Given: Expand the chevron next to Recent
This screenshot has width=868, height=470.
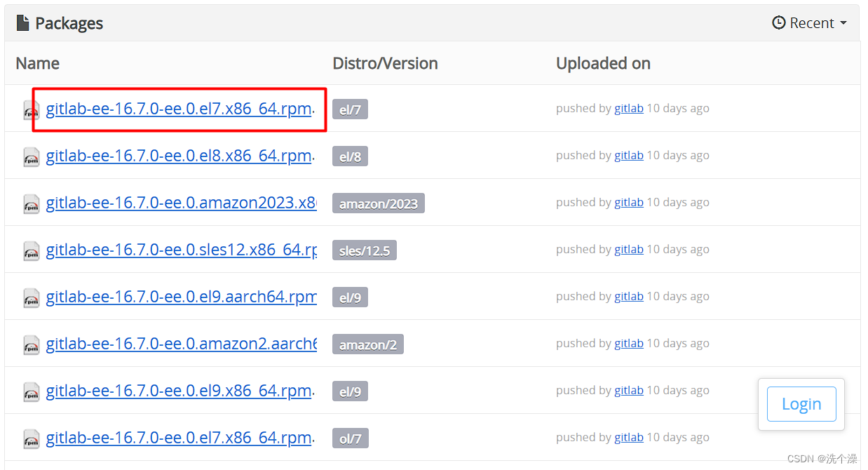Looking at the screenshot, I should 842,22.
